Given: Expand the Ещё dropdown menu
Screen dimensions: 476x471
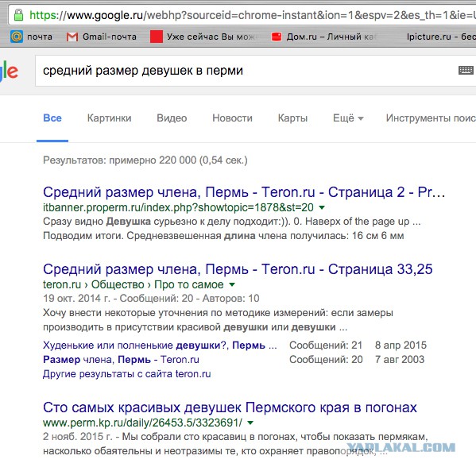Looking at the screenshot, I should point(348,118).
